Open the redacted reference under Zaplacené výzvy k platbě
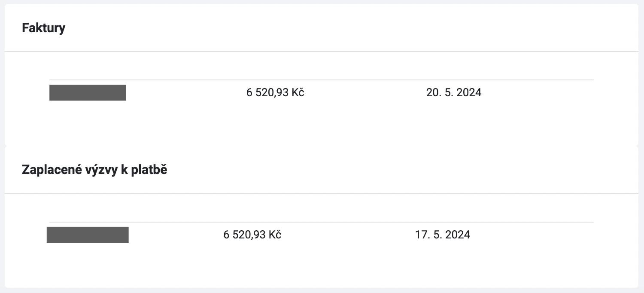The width and height of the screenshot is (644, 293). 88,235
